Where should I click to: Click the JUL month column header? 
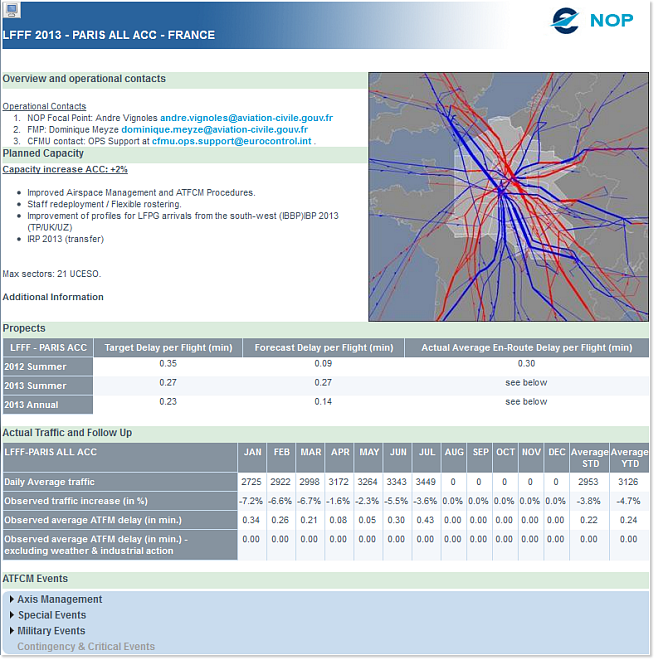coord(427,452)
